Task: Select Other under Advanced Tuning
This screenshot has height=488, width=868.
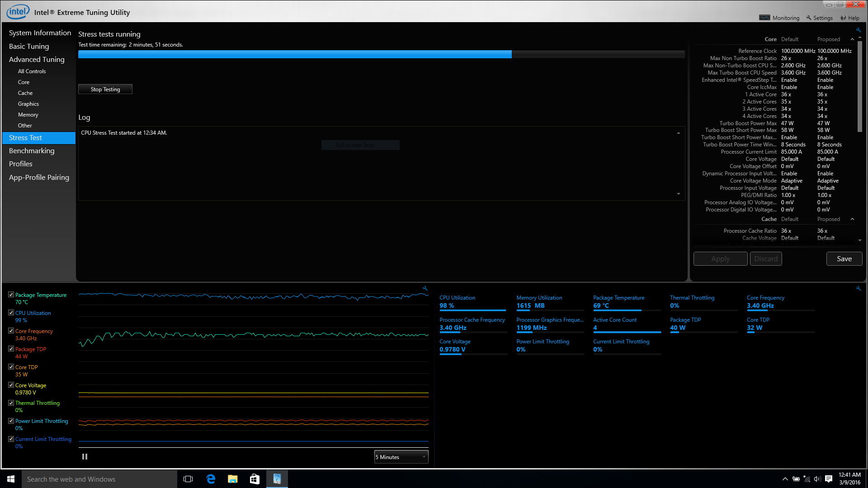Action: (25, 126)
